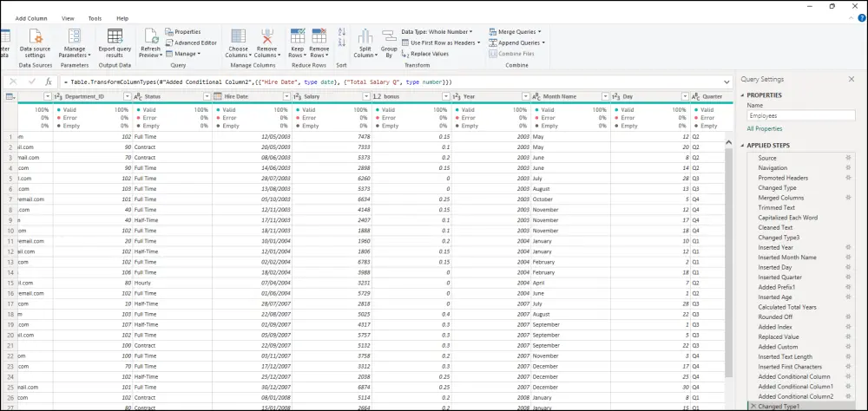Open Manage Parameters tool
Image resolution: width=868 pixels, height=411 pixels.
[x=74, y=44]
